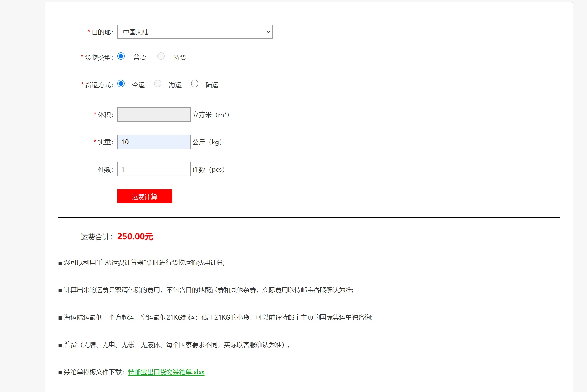Download 特邮宝出口货物装箱单.xlxs template link

coord(166,372)
